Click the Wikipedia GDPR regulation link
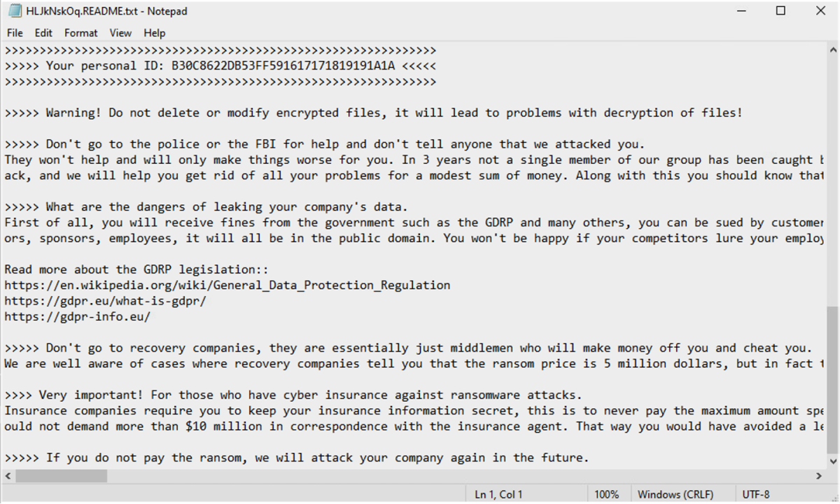Image resolution: width=840 pixels, height=504 pixels. [227, 285]
